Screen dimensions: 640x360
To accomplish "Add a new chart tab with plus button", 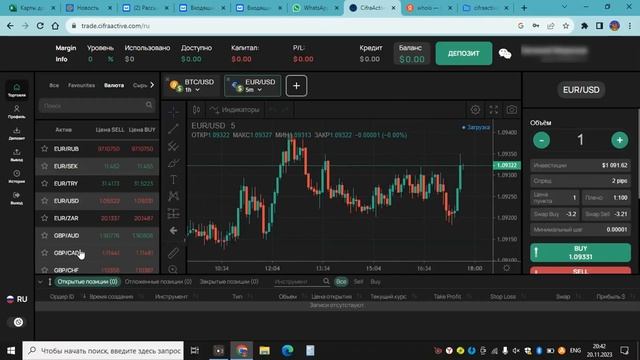I will pos(296,86).
